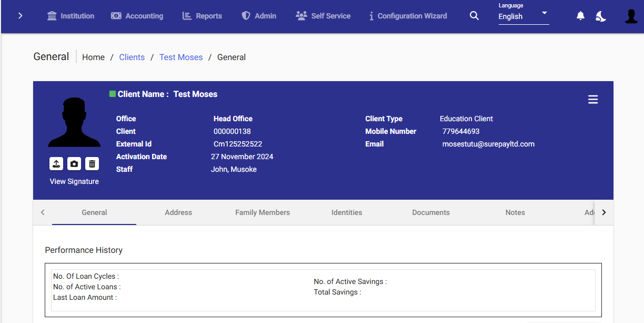This screenshot has height=323, width=644.
Task: Click the client number 000000138
Action: click(232, 131)
